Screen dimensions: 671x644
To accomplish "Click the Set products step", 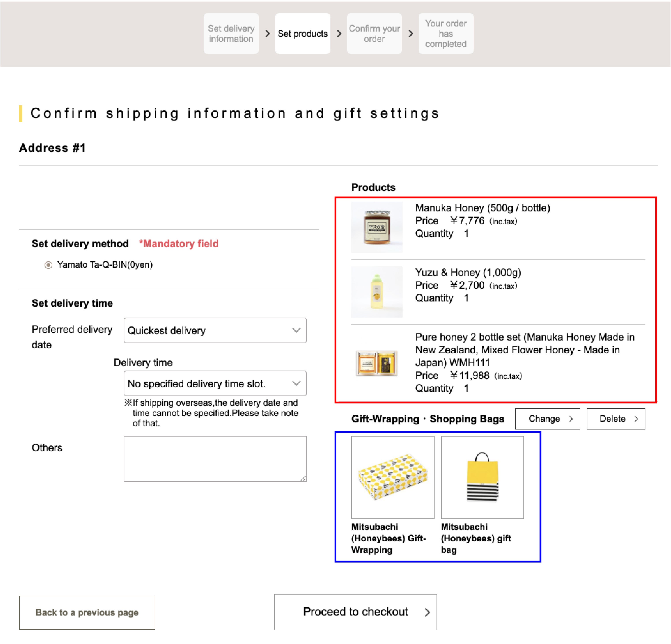I will point(303,34).
